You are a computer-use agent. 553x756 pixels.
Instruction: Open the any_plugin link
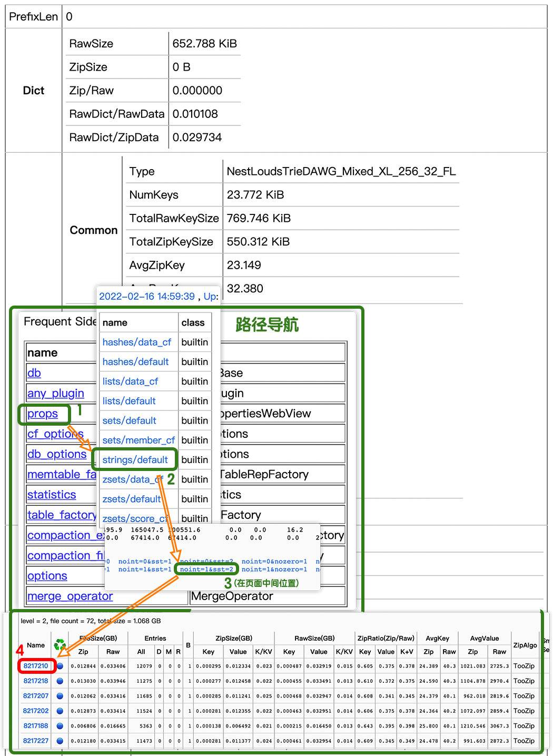tap(56, 394)
